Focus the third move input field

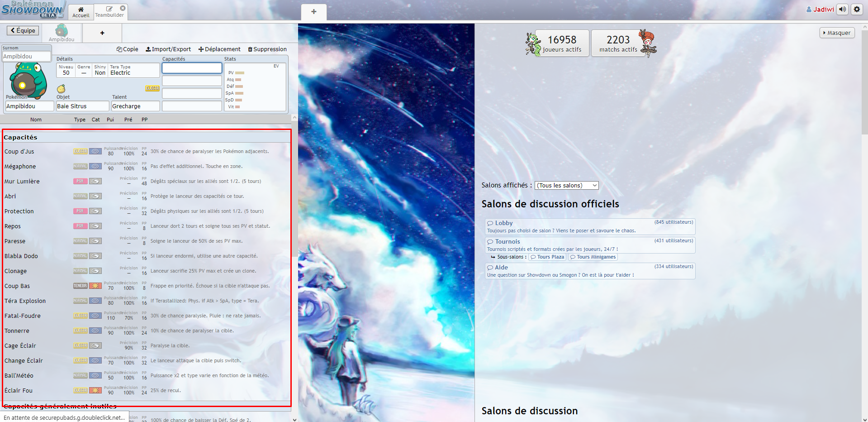(x=192, y=93)
